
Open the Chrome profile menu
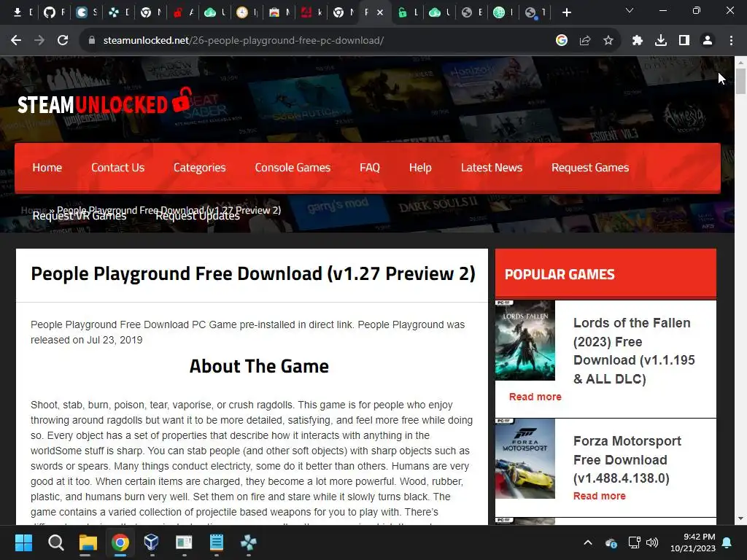coord(708,41)
